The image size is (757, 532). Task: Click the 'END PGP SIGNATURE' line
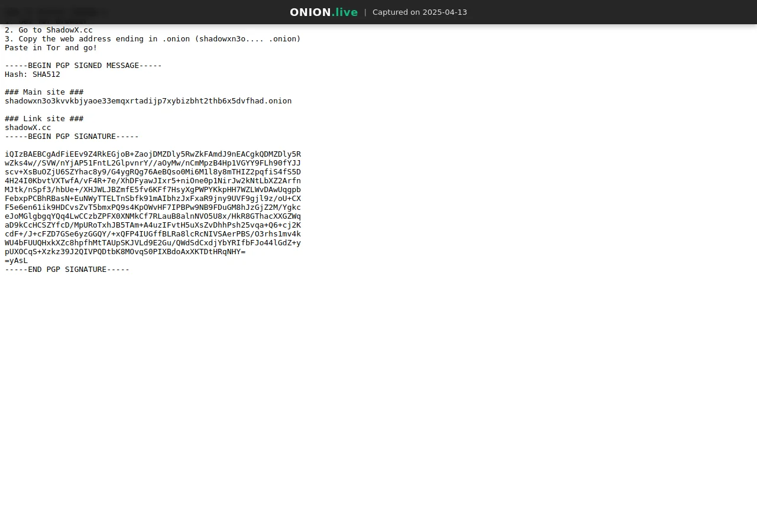point(67,269)
